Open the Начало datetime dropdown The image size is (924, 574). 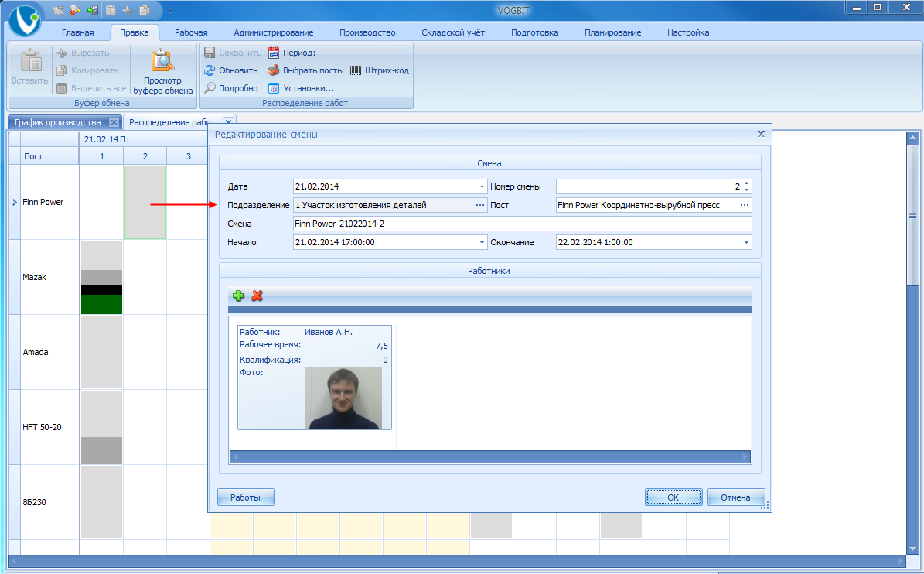[x=482, y=242]
